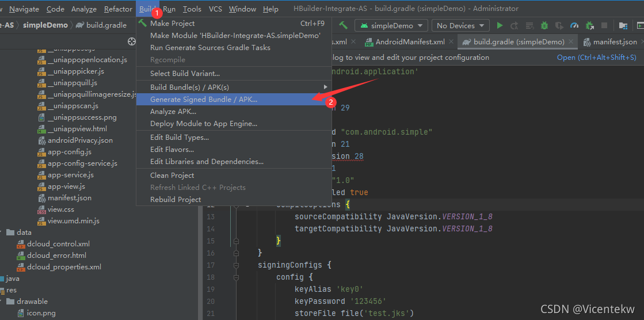Choose Make Project from the Build menu
This screenshot has width=644, height=320.
234,24
